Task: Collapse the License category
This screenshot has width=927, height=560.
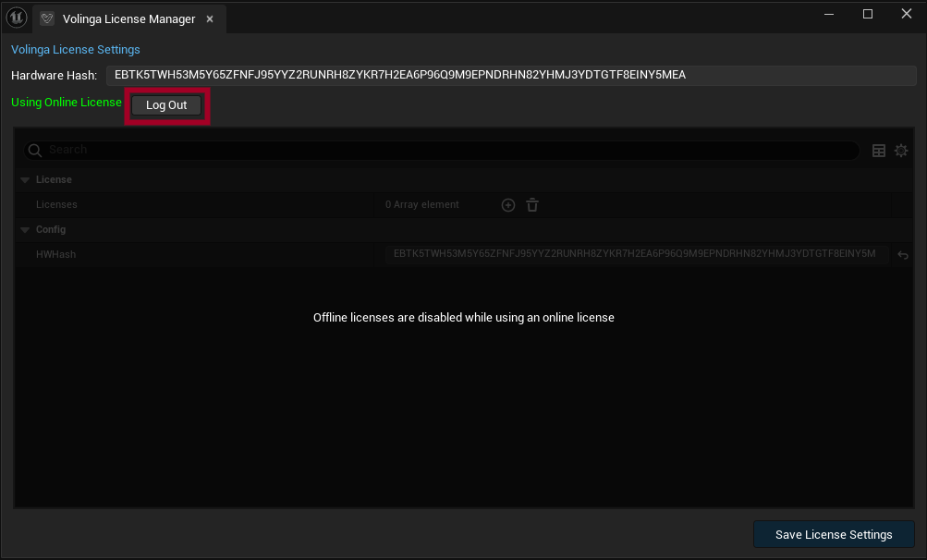Action: 25,180
